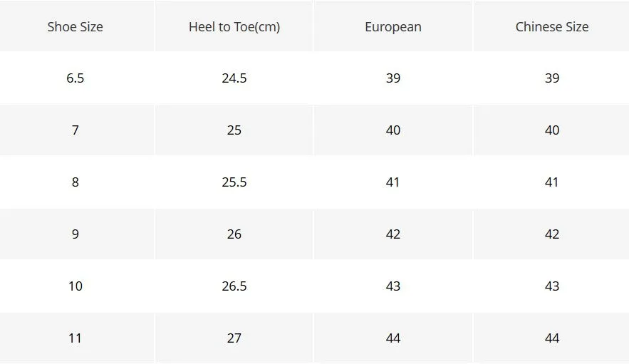
Task: Click the European column header
Action: pos(393,27)
